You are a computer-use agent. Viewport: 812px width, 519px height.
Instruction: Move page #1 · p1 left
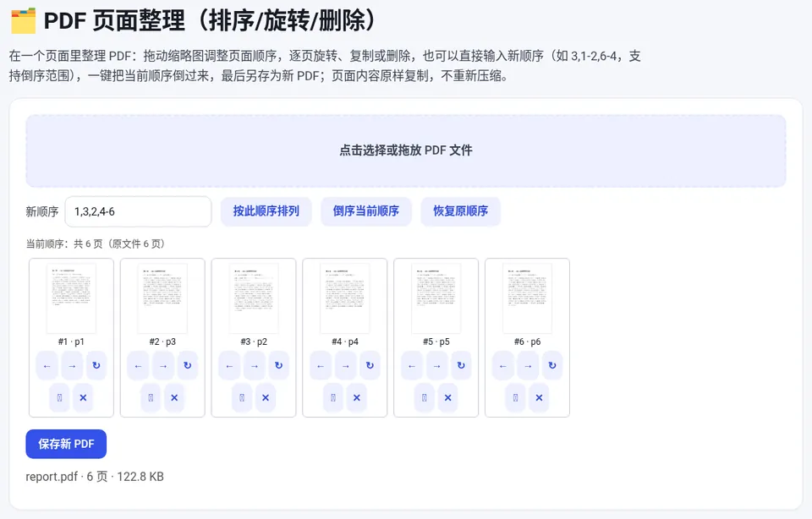tap(47, 366)
